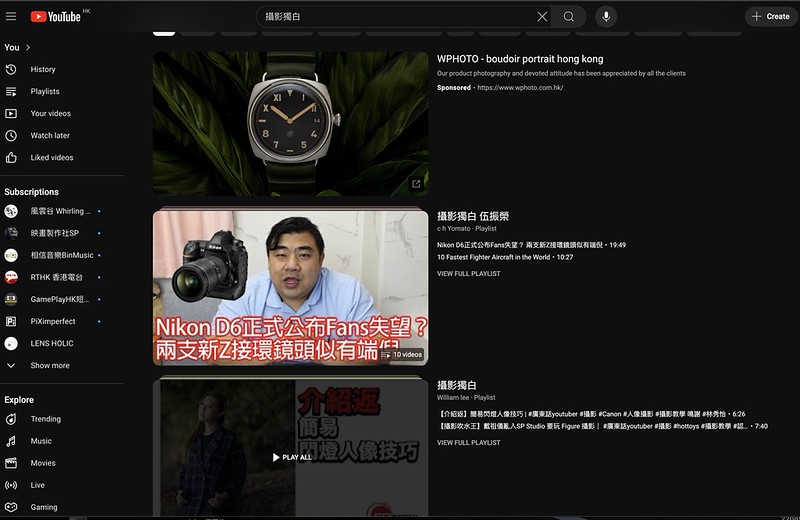Open the Live broadcast icon

(11, 485)
